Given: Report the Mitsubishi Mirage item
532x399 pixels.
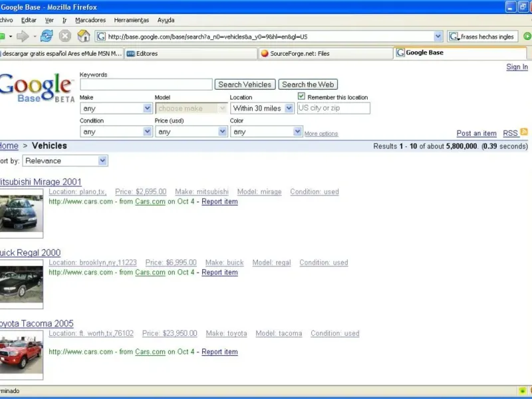Looking at the screenshot, I should click(219, 201).
